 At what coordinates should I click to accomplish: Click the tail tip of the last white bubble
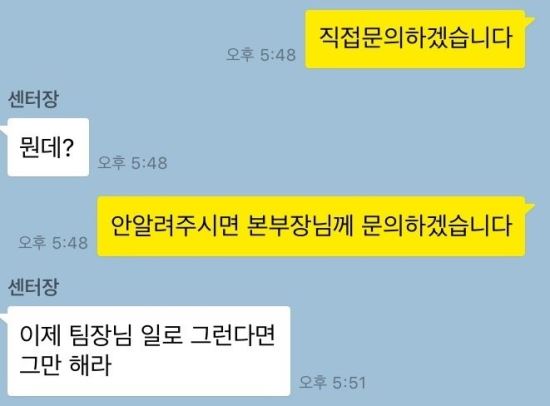click(x=4, y=319)
